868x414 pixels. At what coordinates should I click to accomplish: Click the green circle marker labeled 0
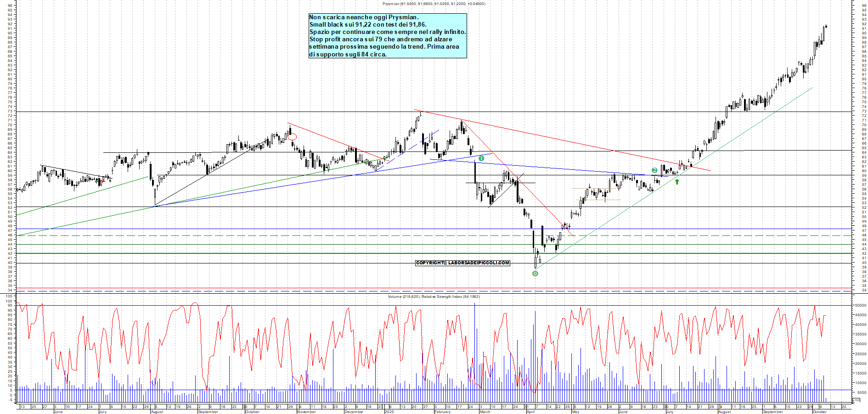[535, 274]
